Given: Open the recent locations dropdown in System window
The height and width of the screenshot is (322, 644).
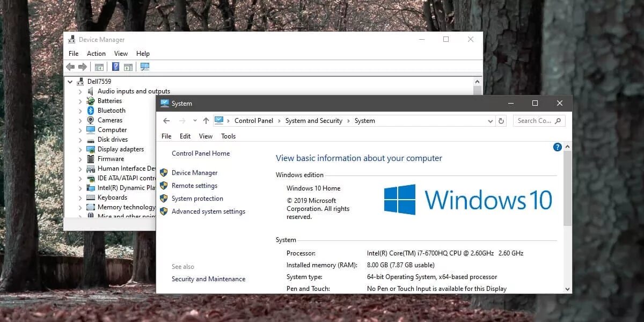Looking at the screenshot, I should coord(195,121).
